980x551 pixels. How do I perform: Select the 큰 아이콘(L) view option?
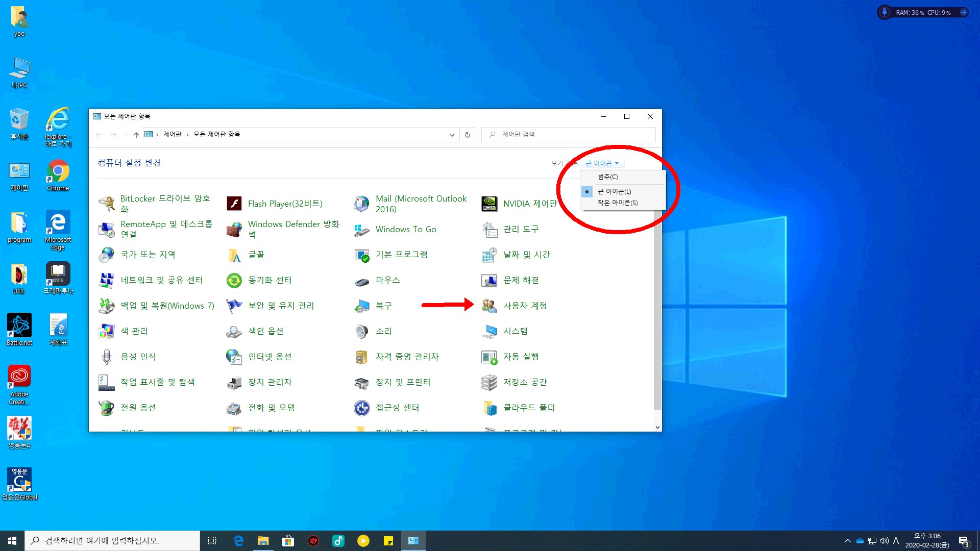click(x=614, y=191)
